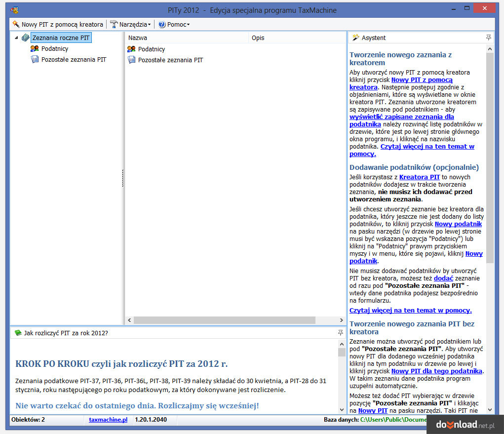Image resolution: width=504 pixels, height=434 pixels.
Task: Click the Pozostałe zeznania PIT document icon in tree
Action: coord(35,59)
